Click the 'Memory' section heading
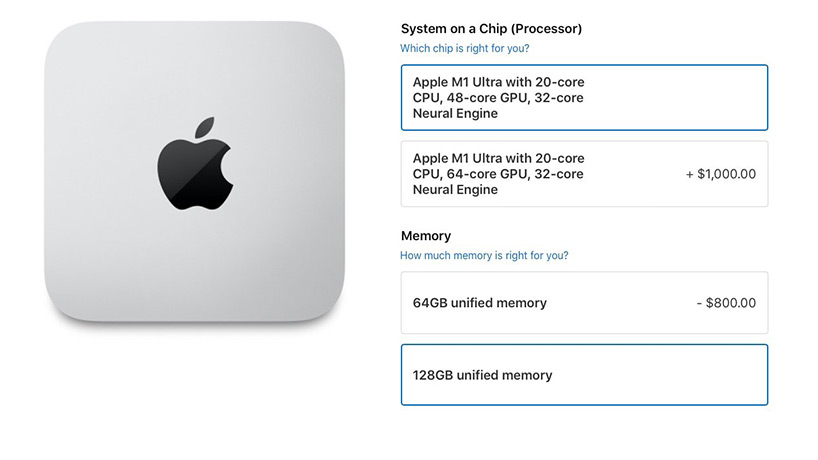818x460 pixels. (426, 236)
